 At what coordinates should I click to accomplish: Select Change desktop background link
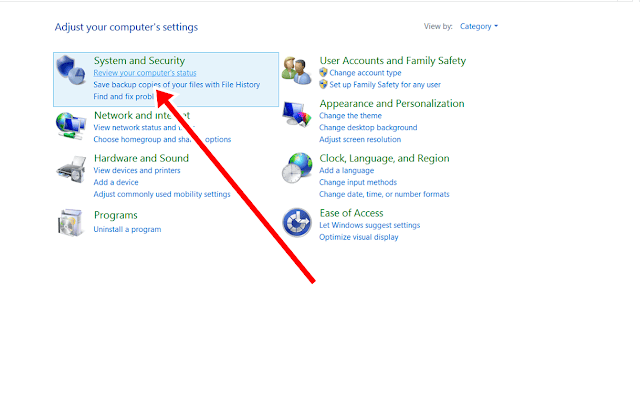pos(368,127)
